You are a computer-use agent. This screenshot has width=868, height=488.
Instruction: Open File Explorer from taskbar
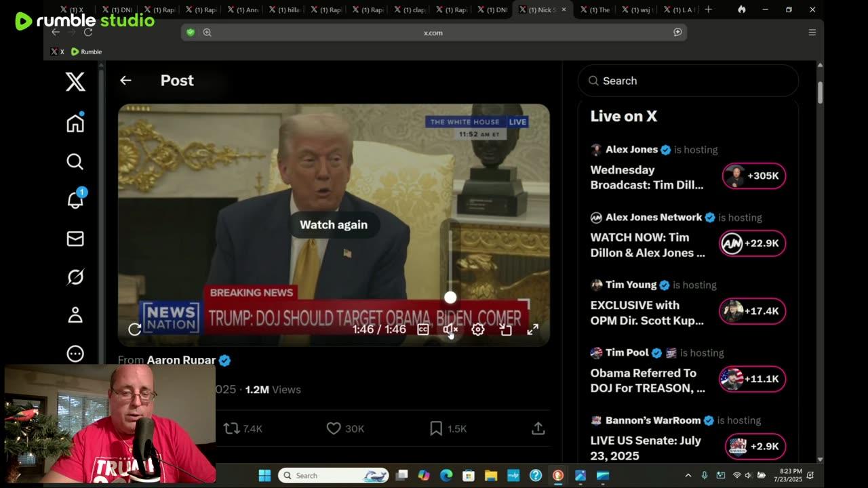click(491, 475)
